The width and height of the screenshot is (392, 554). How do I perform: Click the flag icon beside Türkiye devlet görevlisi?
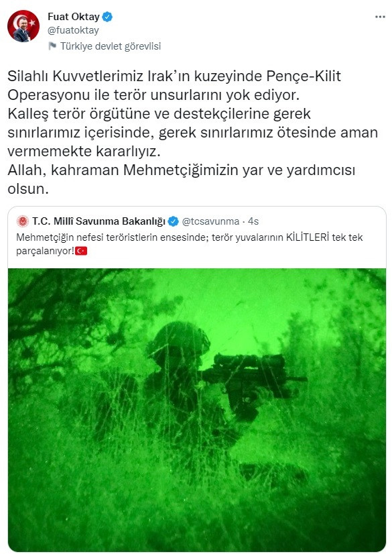tap(52, 46)
